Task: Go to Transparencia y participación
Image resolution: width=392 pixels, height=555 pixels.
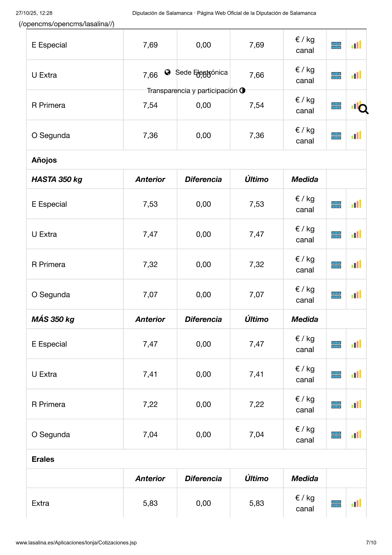Action: [x=192, y=91]
